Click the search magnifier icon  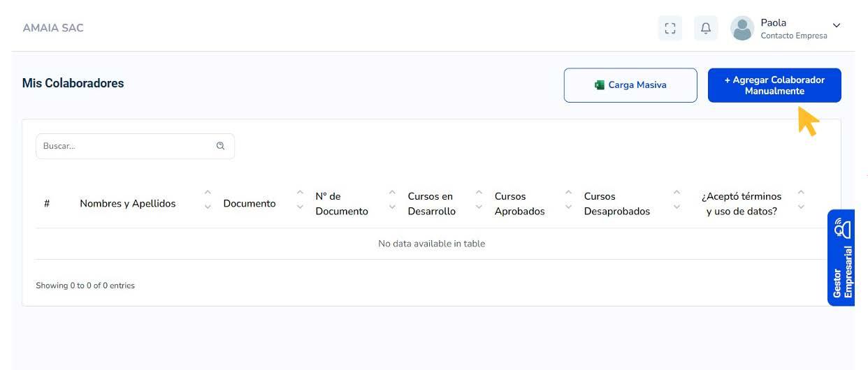(221, 146)
